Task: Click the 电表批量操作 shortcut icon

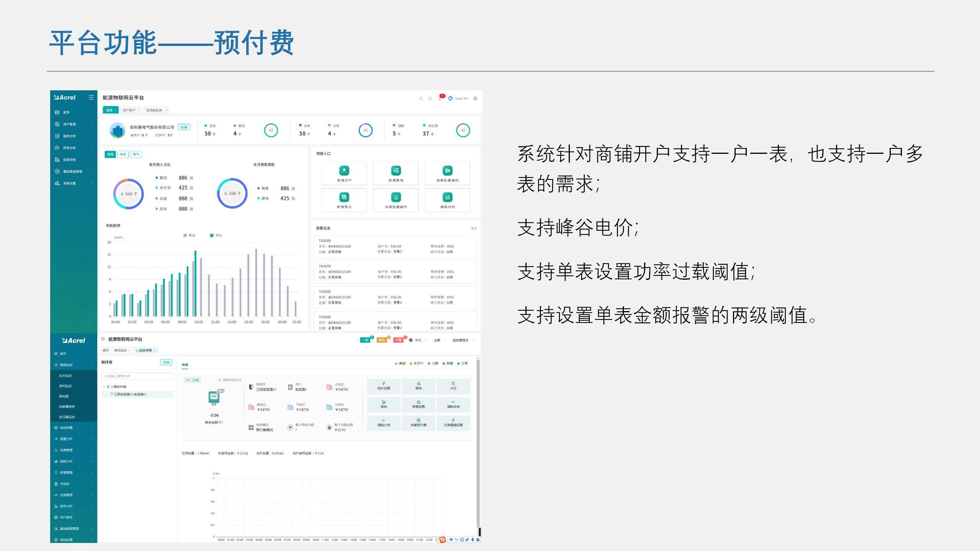Action: [447, 171]
